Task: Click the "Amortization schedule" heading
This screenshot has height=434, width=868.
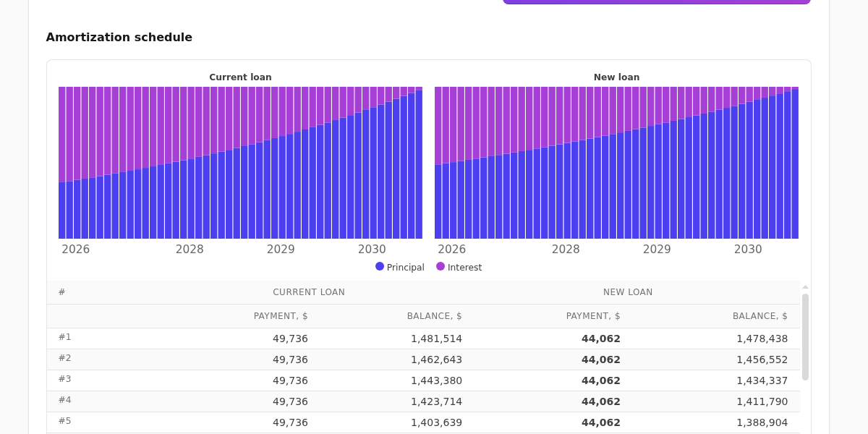Action: (x=119, y=37)
